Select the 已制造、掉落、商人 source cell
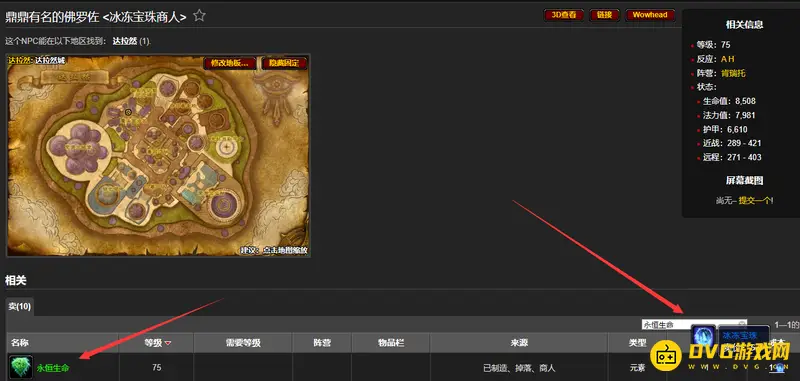800x381 pixels. (519, 368)
